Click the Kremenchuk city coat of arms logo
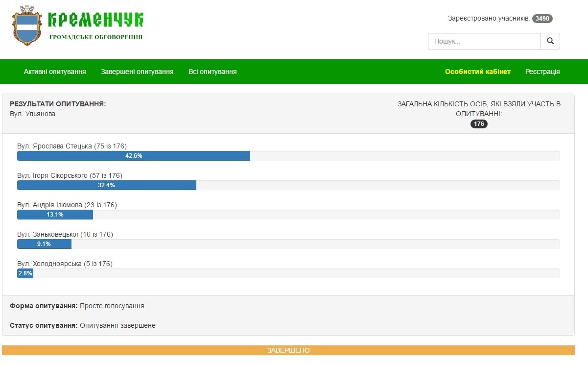 [x=26, y=26]
